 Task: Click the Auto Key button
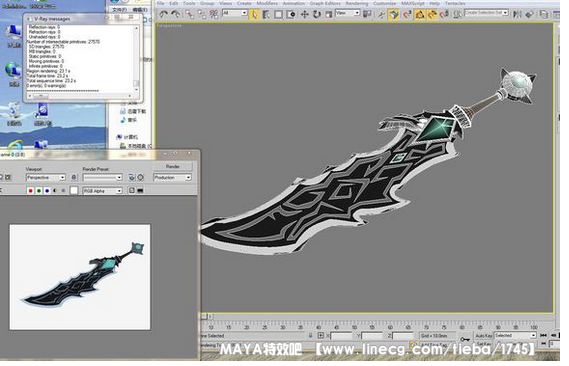484,336
